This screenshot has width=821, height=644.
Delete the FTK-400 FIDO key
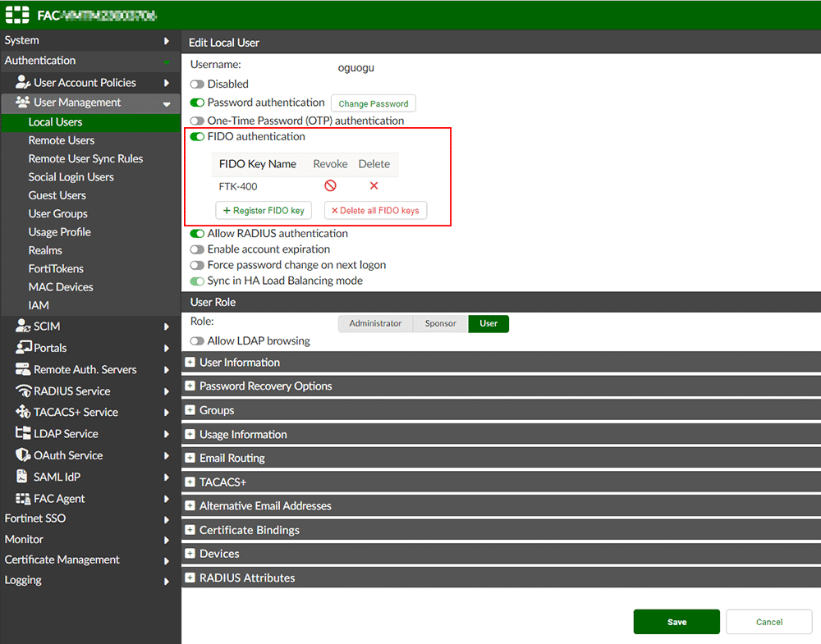coord(374,185)
